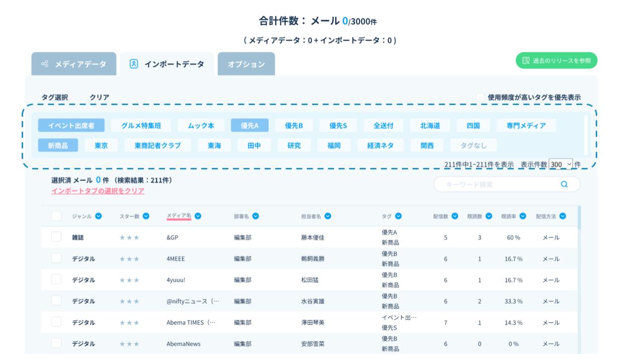Click 過去のリリースを参照 button
644x362 pixels.
tap(556, 61)
